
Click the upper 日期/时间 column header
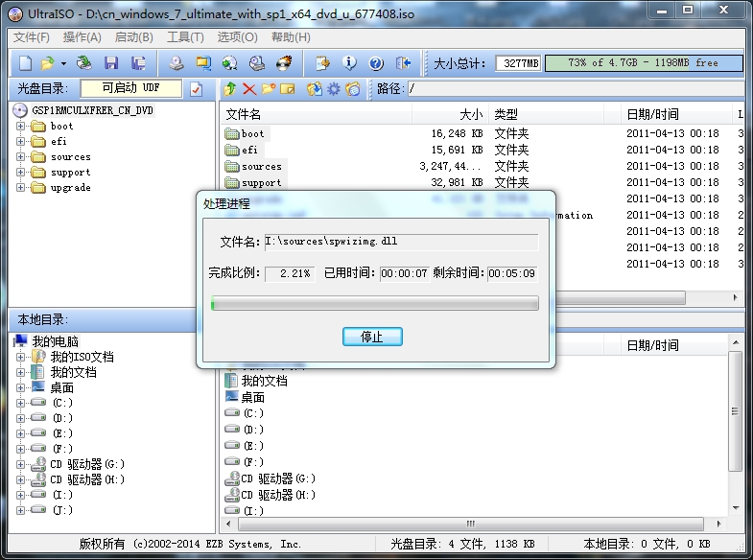(x=675, y=114)
